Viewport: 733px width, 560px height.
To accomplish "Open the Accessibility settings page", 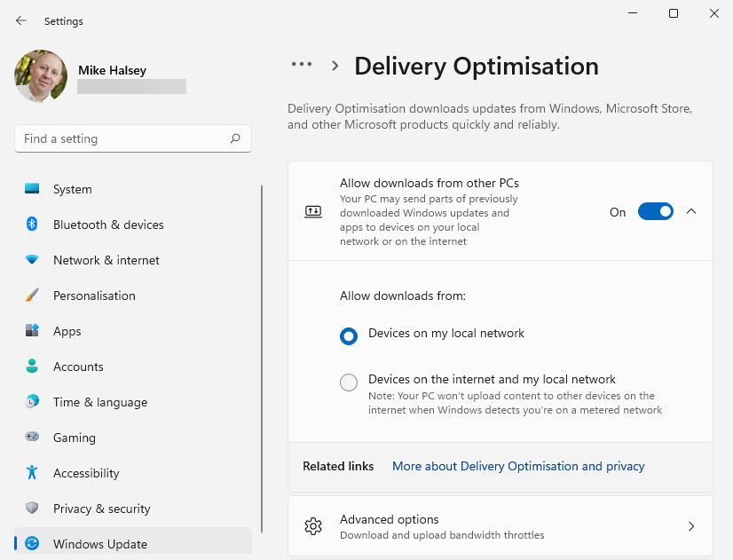I will click(86, 473).
